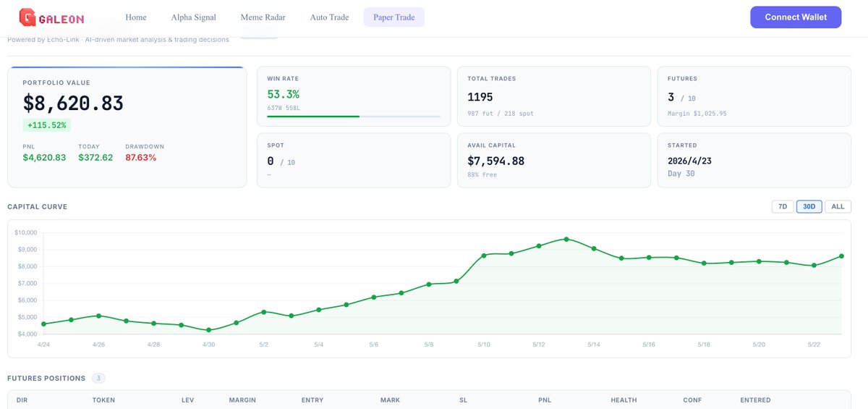Click the 5/10 x-axis date label

click(x=484, y=345)
